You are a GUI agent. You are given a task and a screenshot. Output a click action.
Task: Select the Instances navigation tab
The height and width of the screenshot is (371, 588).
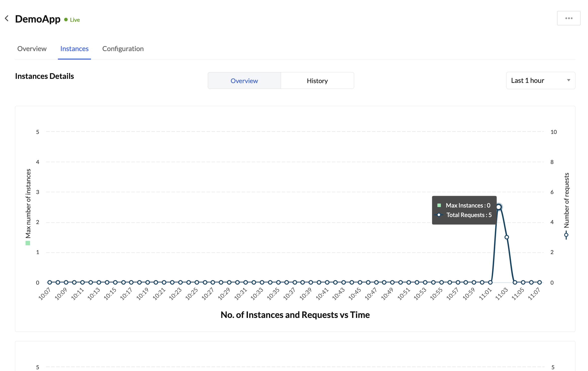[74, 49]
